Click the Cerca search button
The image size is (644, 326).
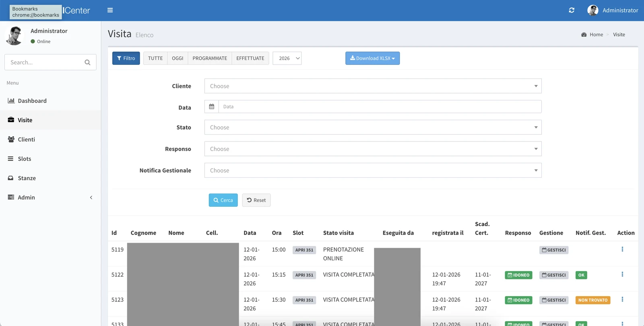click(x=223, y=200)
